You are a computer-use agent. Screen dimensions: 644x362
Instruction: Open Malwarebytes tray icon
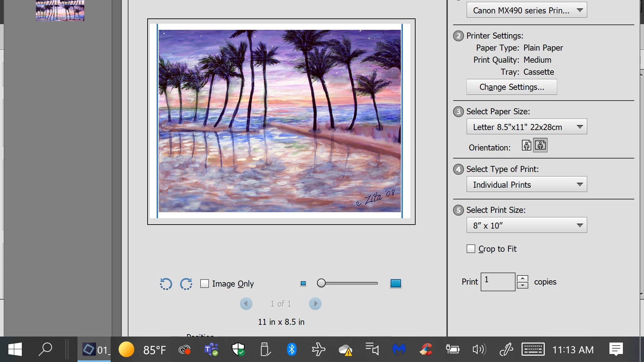pos(399,350)
